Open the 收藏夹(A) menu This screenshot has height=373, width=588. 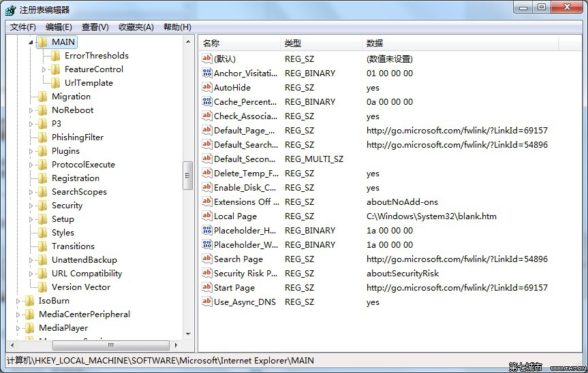coord(136,27)
